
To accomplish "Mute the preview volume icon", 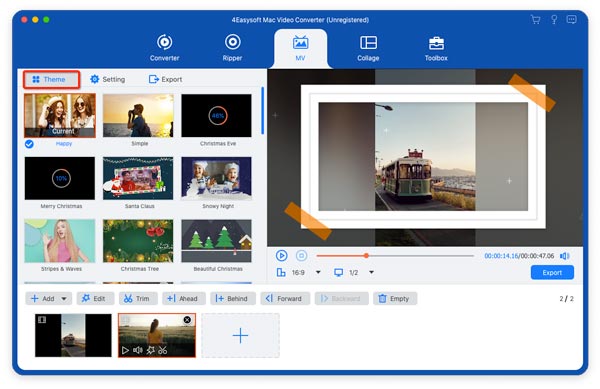I will point(564,256).
